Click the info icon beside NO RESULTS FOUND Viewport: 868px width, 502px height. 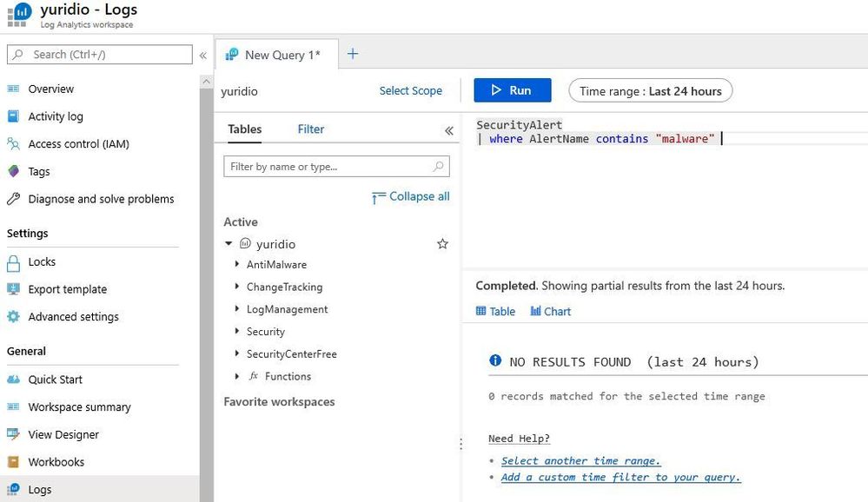pyautogui.click(x=495, y=360)
